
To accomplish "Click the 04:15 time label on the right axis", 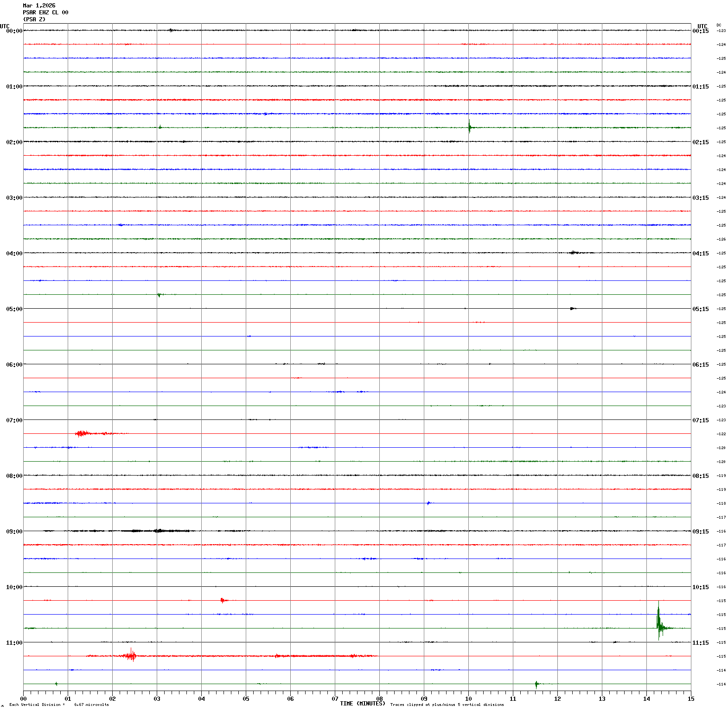I will [700, 254].
